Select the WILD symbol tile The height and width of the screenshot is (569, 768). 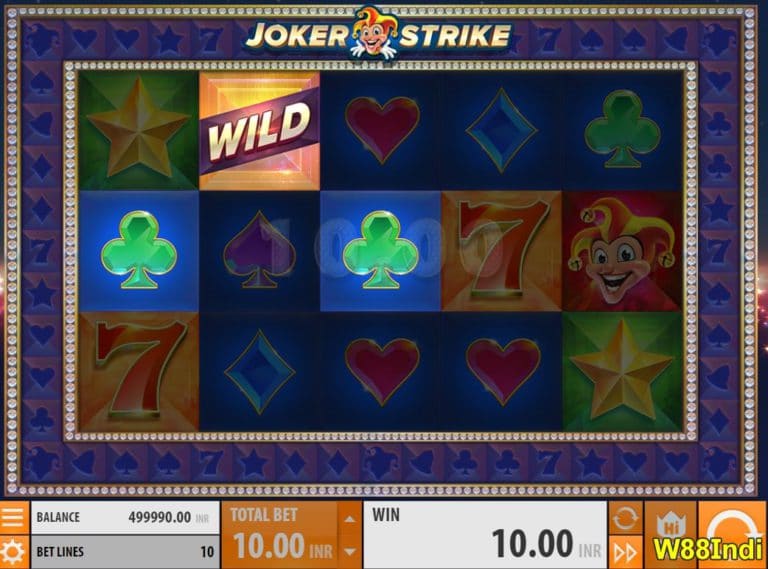(x=259, y=131)
